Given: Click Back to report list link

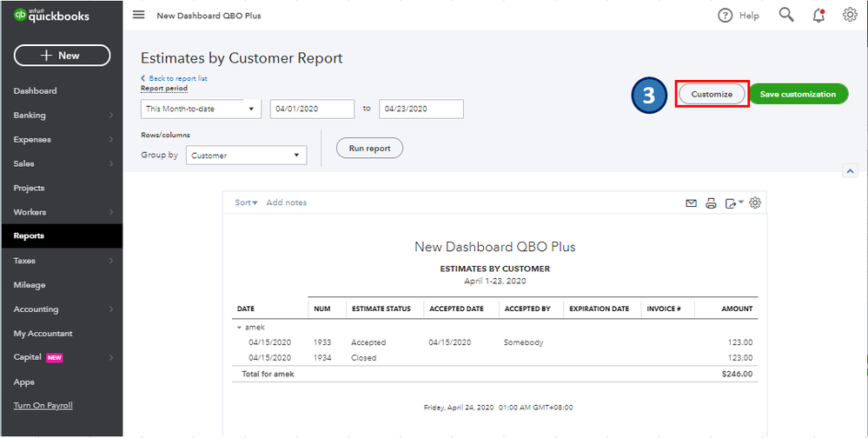Looking at the screenshot, I should coord(177,78).
